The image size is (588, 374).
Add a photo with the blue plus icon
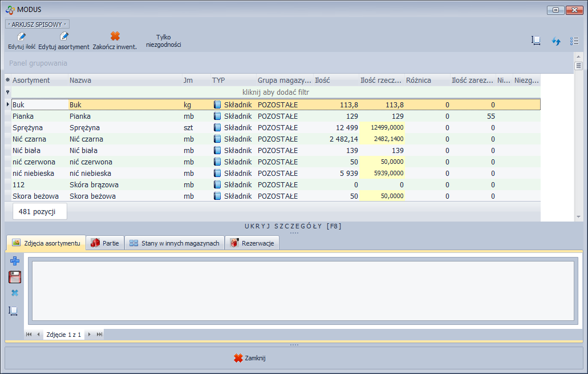[15, 262]
